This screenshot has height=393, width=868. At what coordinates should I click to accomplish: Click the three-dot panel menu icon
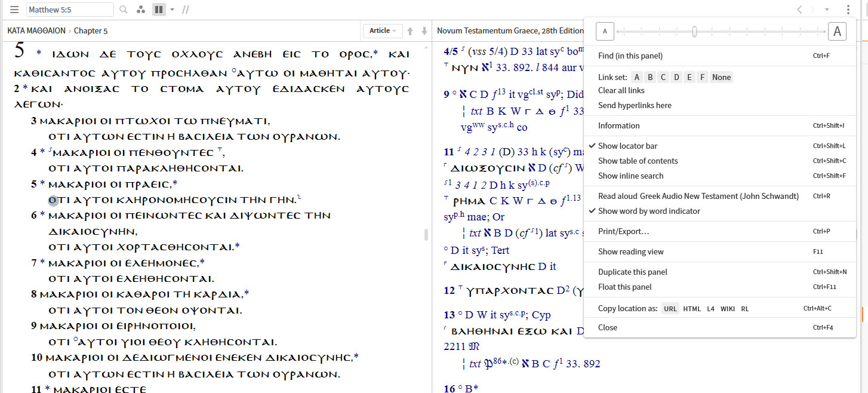(x=848, y=10)
